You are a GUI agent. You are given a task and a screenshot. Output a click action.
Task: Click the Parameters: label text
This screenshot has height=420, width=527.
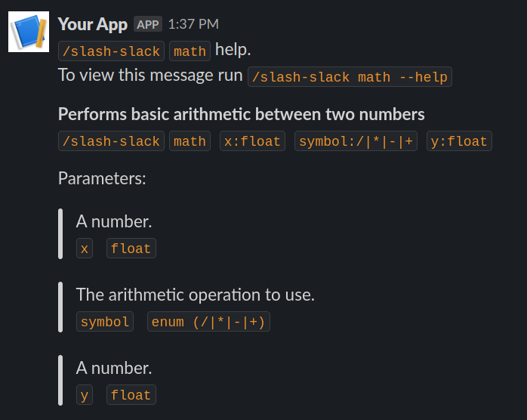pos(102,179)
